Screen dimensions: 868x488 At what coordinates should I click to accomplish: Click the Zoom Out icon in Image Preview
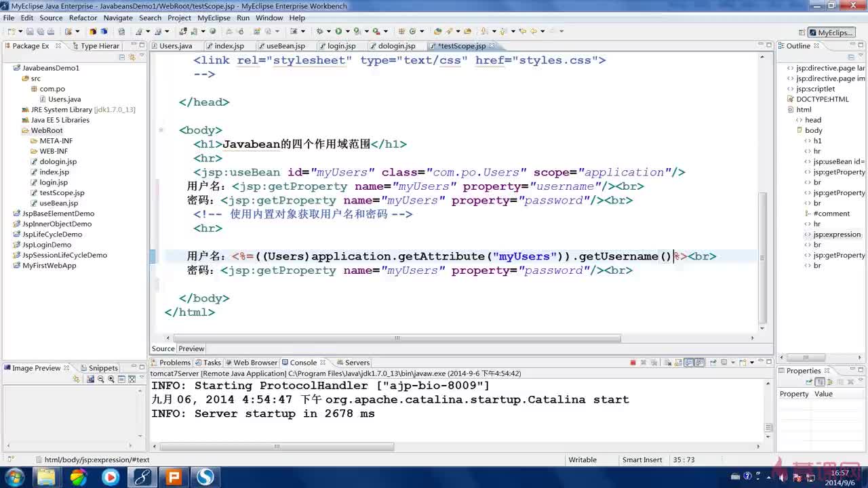click(100, 380)
